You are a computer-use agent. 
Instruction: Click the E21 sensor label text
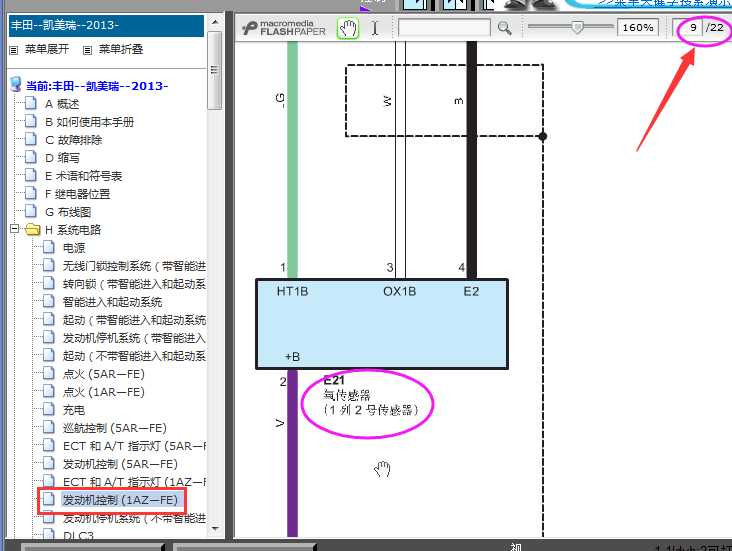click(370, 395)
